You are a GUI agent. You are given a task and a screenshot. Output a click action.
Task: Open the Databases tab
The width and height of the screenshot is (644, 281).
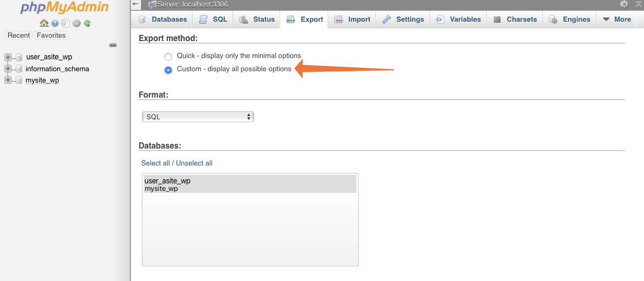tap(163, 19)
